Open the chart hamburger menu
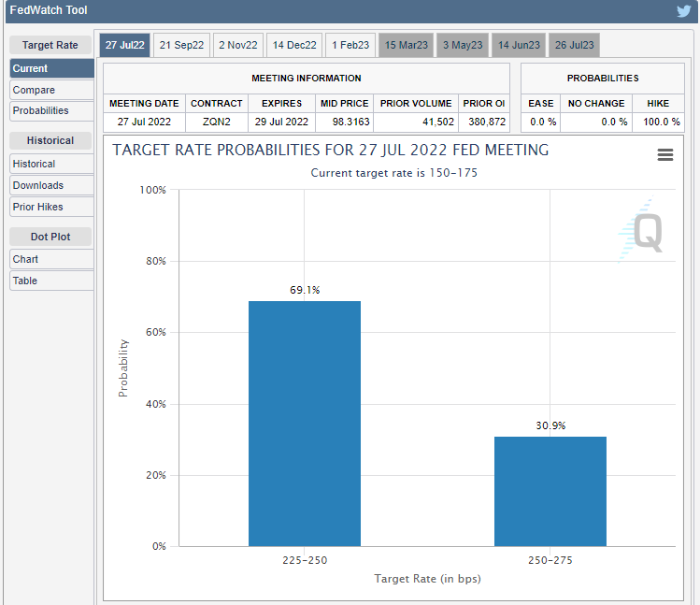700x605 pixels. pyautogui.click(x=665, y=155)
